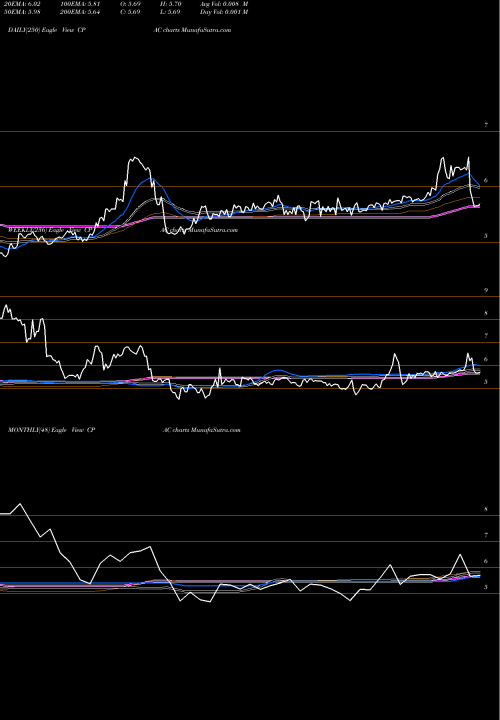
Task: Click the low price L: 5.69
Action: pyautogui.click(x=171, y=12)
